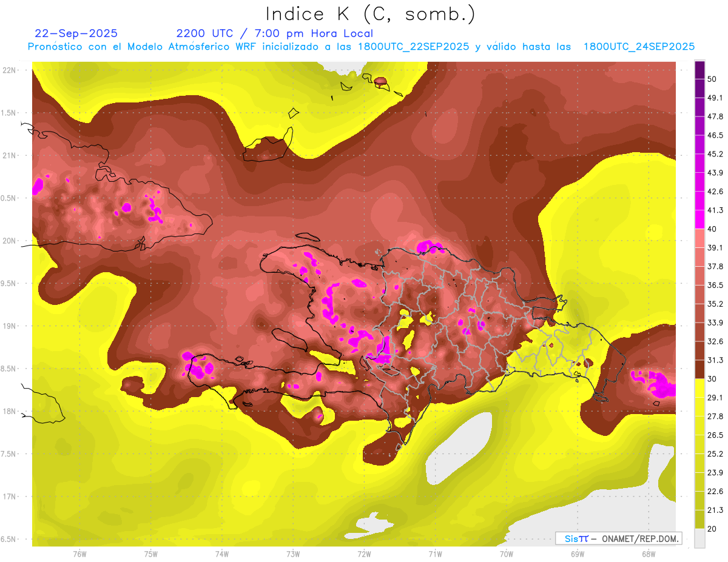Screen dimensions: 728x562
Task: Click the latitude axis label '19N'
Action: click(8, 326)
